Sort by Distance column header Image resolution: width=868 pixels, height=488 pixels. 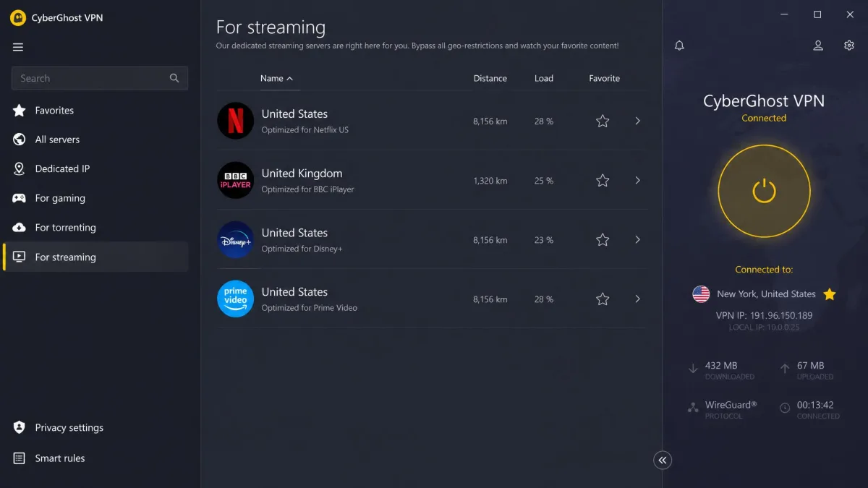coord(490,78)
